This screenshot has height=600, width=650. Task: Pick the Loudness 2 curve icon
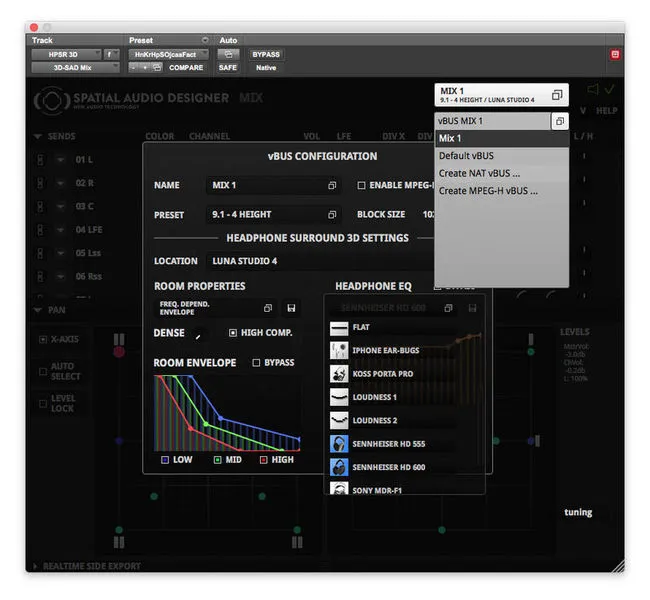339,420
